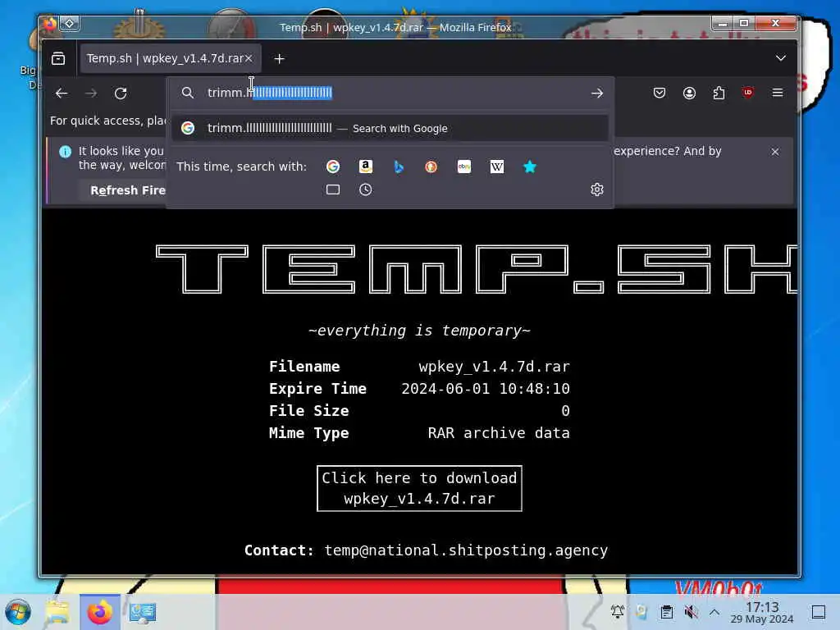The width and height of the screenshot is (840, 630).
Task: Go back to the previous page
Action: [x=62, y=94]
